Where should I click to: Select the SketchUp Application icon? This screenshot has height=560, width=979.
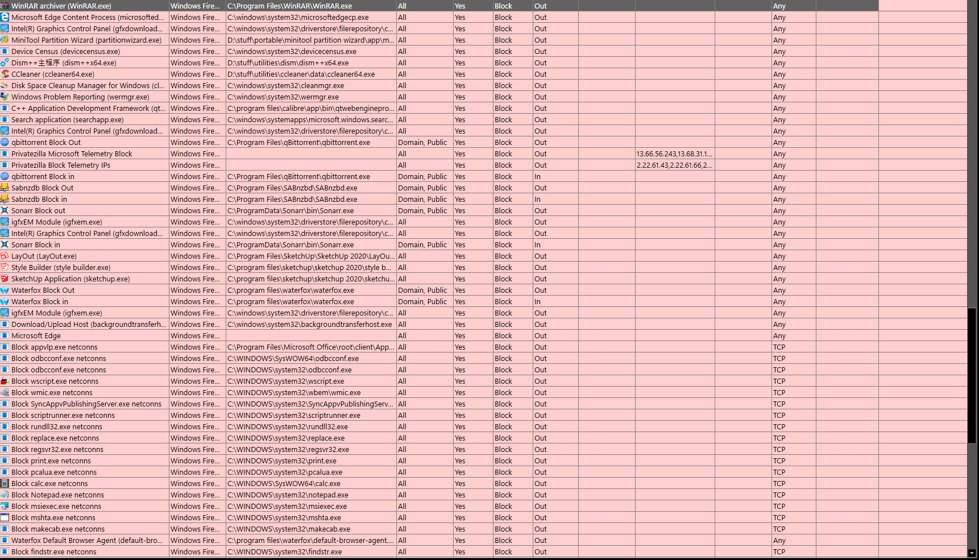click(x=5, y=279)
